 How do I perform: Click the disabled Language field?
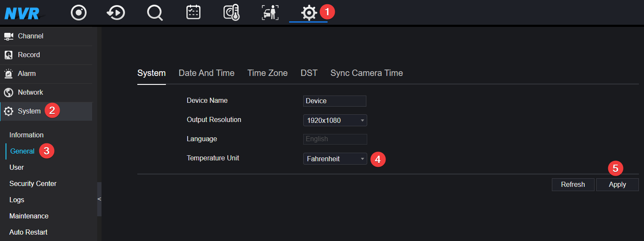pyautogui.click(x=335, y=139)
